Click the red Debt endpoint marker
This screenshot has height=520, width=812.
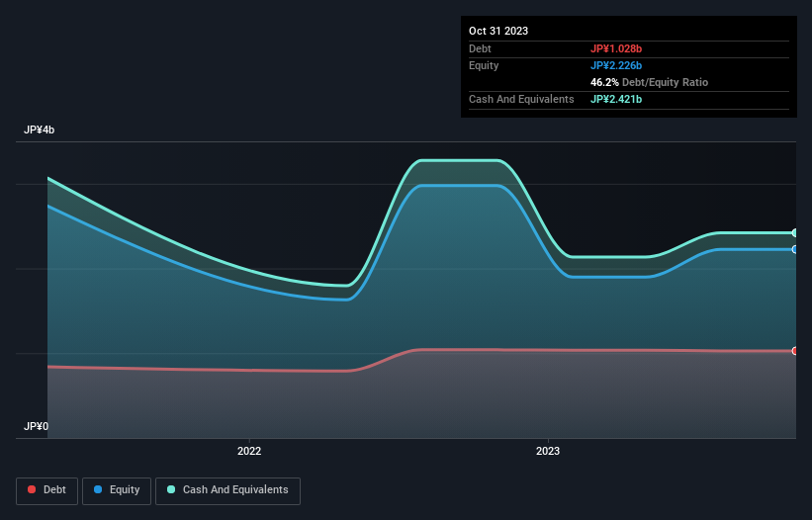pyautogui.click(x=795, y=351)
